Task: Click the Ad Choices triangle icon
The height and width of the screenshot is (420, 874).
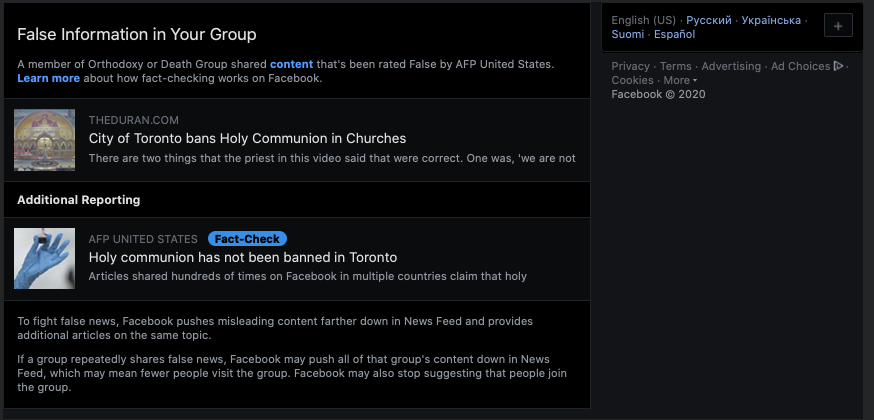Action: pos(838,66)
